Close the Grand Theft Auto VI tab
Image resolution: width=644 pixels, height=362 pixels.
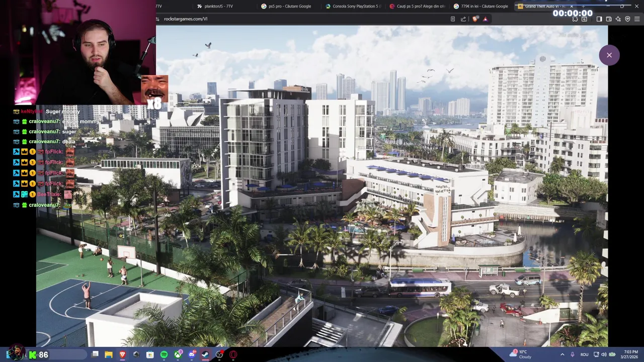click(572, 6)
